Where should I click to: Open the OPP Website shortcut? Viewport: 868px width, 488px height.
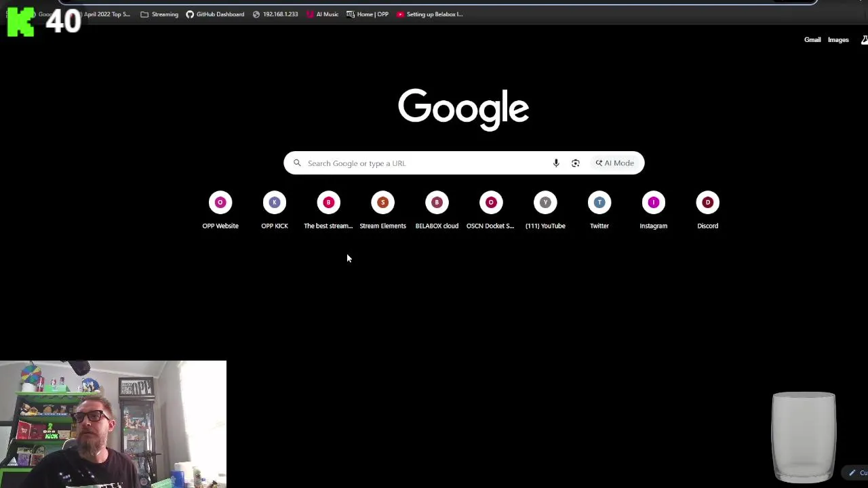[x=220, y=211]
